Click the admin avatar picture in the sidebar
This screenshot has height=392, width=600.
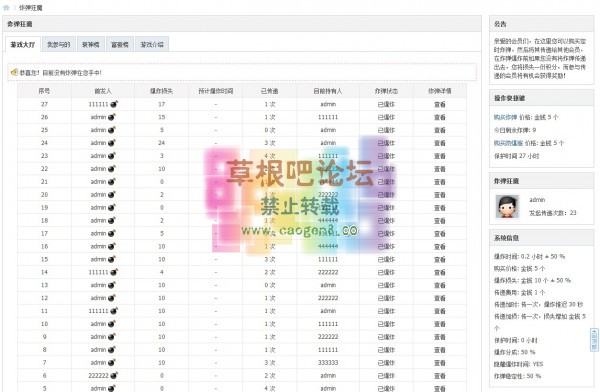[507, 206]
